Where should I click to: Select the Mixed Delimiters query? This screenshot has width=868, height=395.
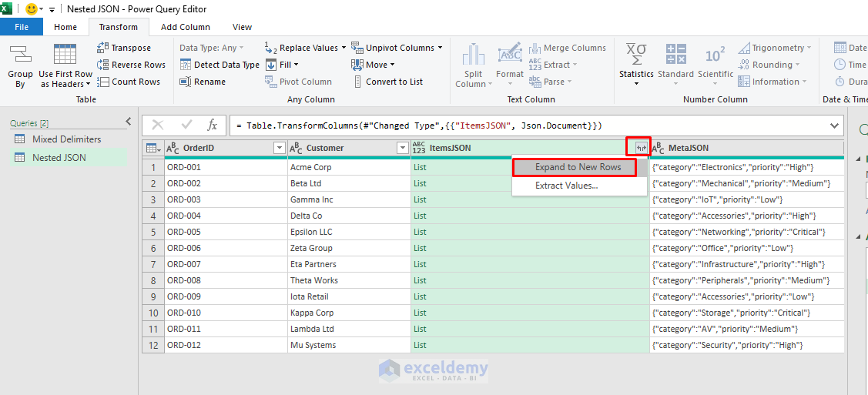coord(67,139)
